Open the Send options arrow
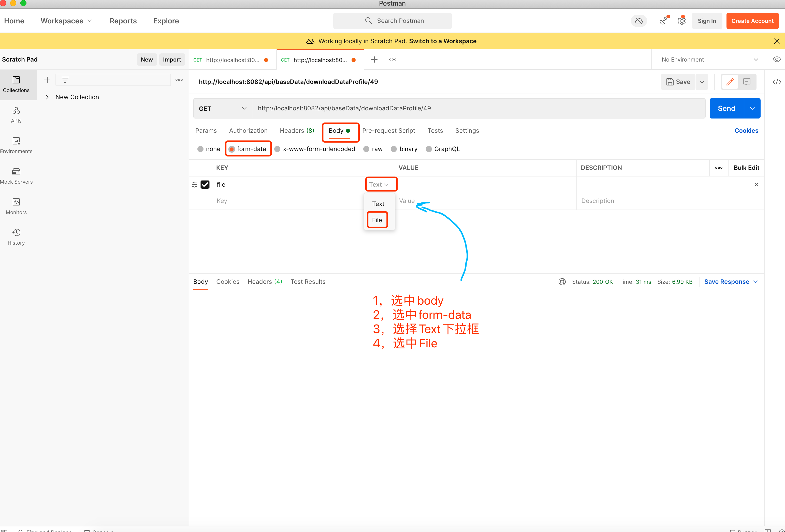Screen dimensions: 785x532 [x=752, y=108]
